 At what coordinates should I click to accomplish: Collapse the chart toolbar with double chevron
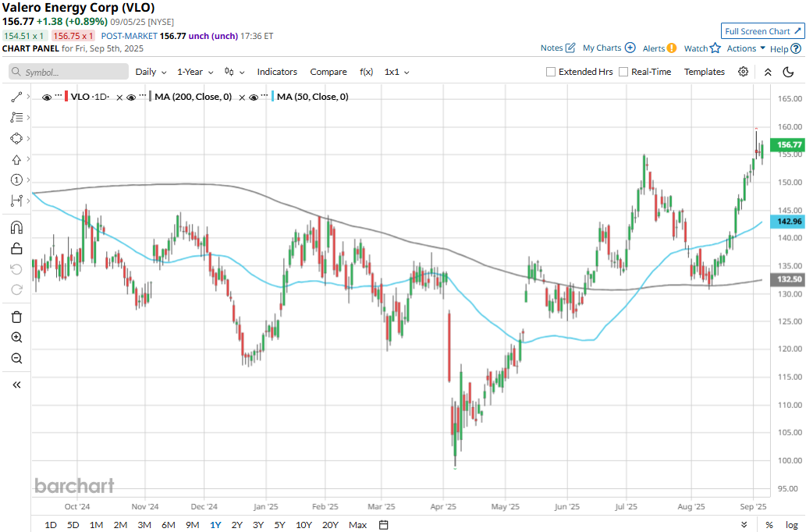click(x=768, y=72)
